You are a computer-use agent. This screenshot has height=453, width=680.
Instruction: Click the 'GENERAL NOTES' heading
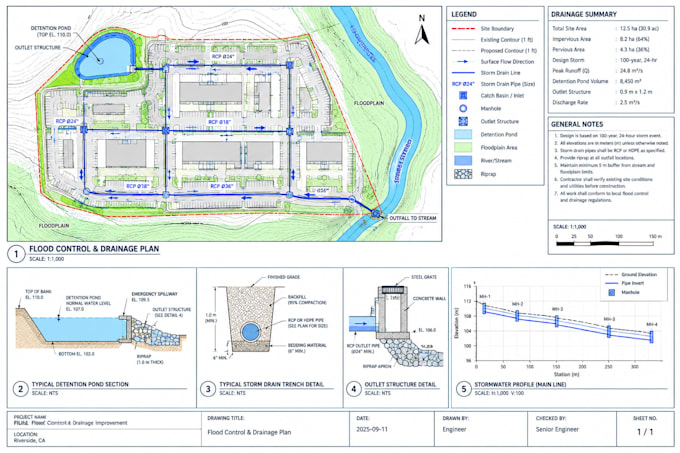tap(577, 124)
